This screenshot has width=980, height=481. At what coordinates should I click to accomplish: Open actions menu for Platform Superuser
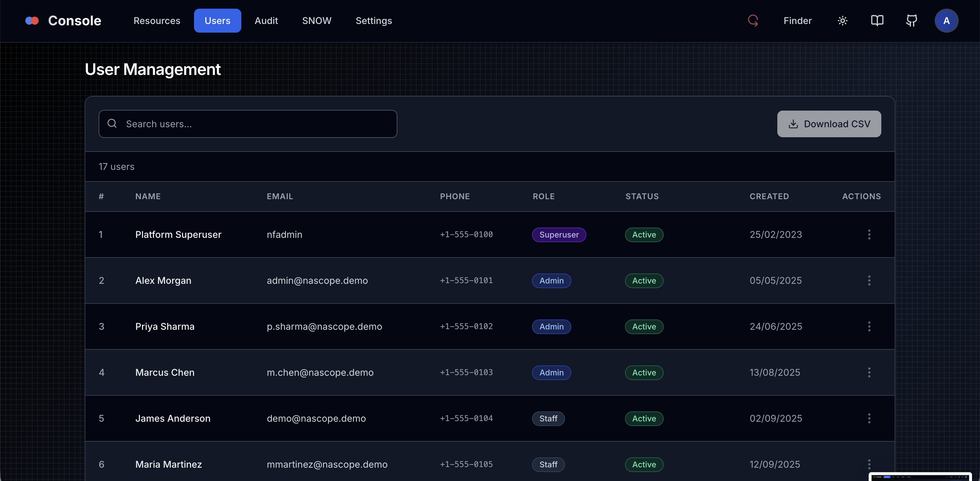[869, 235]
